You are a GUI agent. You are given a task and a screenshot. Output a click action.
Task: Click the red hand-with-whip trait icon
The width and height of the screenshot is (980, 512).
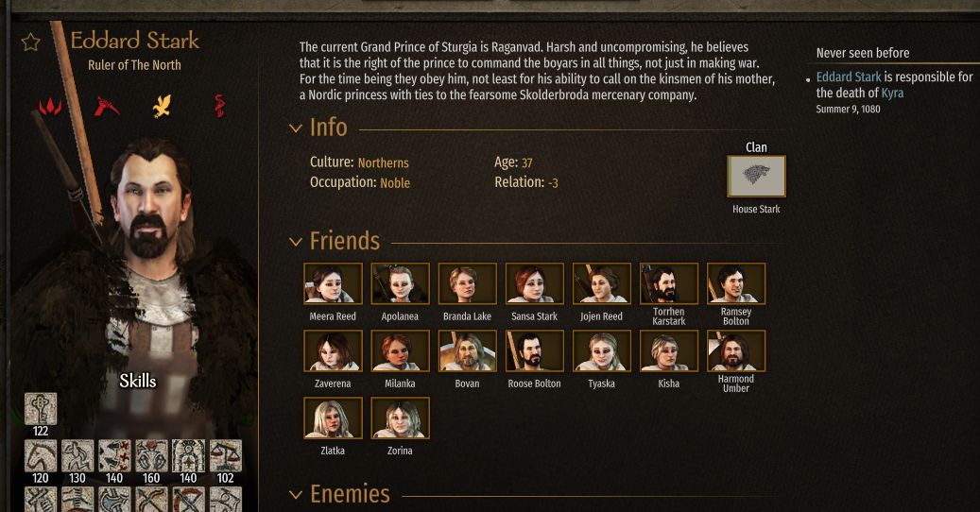107,107
